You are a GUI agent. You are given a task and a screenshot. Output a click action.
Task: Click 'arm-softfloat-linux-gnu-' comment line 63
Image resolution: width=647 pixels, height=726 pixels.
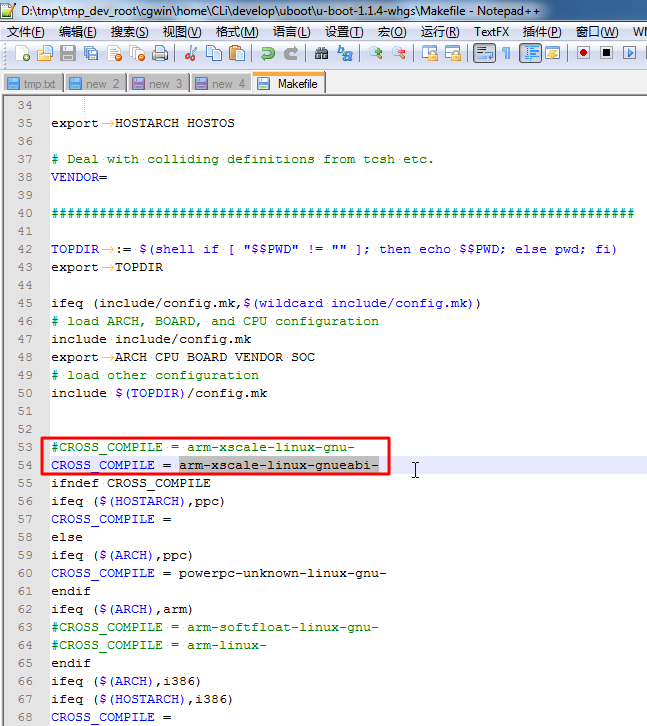283,627
